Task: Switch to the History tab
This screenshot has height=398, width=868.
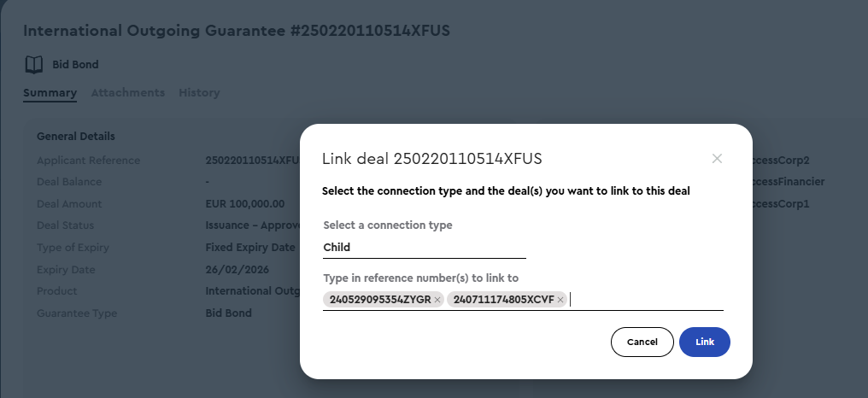Action: coord(199,93)
